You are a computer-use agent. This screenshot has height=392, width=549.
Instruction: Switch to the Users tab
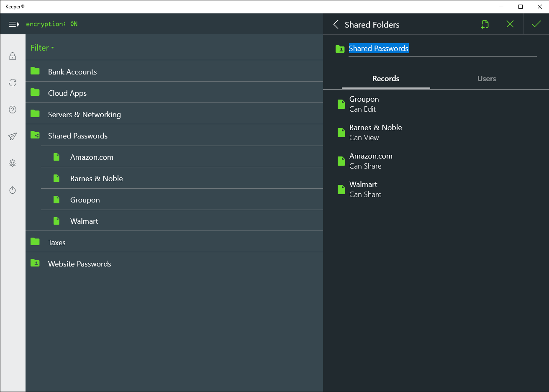(486, 79)
